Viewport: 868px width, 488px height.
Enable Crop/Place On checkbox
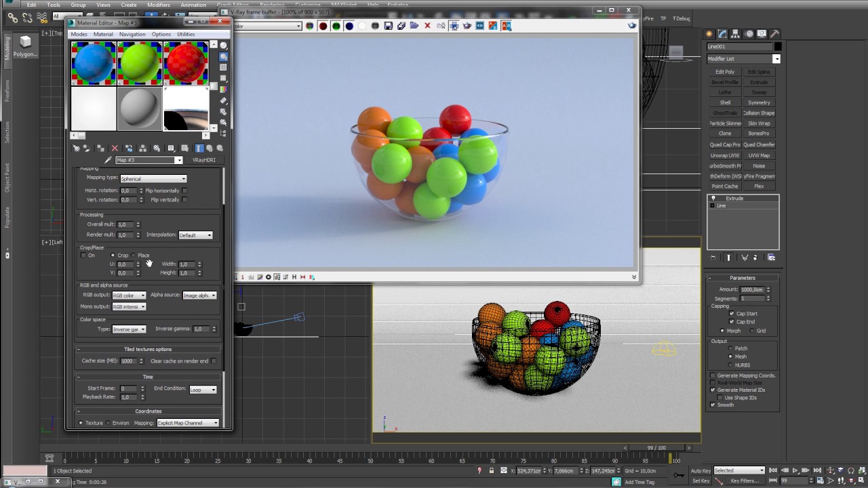pyautogui.click(x=83, y=256)
